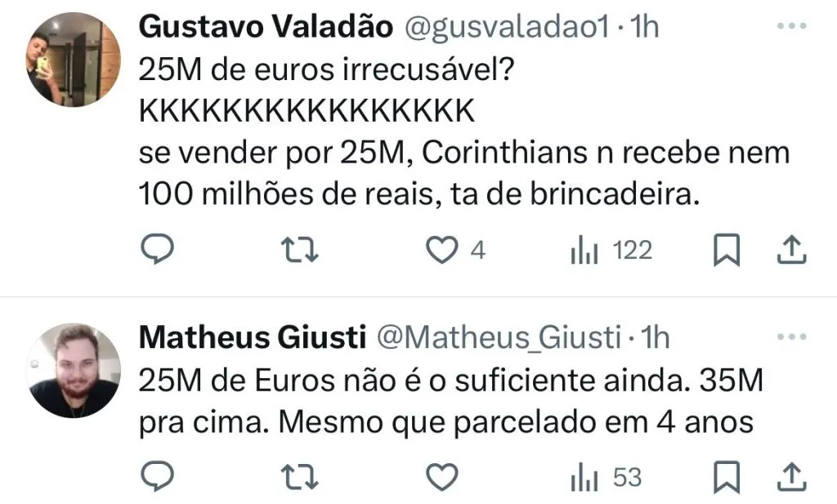Open Gustavo Valadão's profile picture

point(74,60)
